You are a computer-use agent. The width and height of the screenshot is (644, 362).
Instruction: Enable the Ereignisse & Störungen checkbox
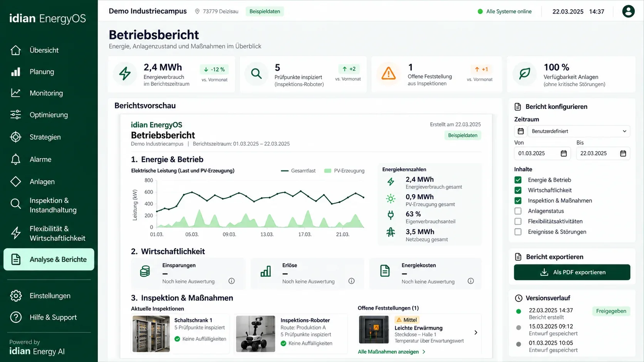tap(518, 232)
